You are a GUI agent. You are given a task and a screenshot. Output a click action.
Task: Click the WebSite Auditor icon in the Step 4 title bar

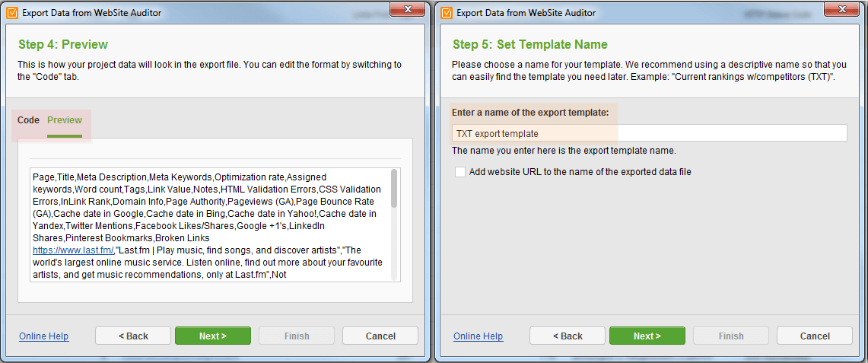11,12
